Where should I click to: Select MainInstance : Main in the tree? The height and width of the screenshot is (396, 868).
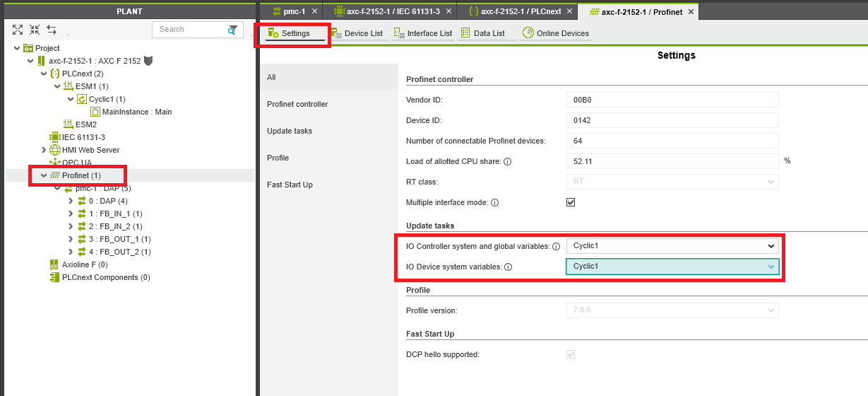tap(136, 112)
